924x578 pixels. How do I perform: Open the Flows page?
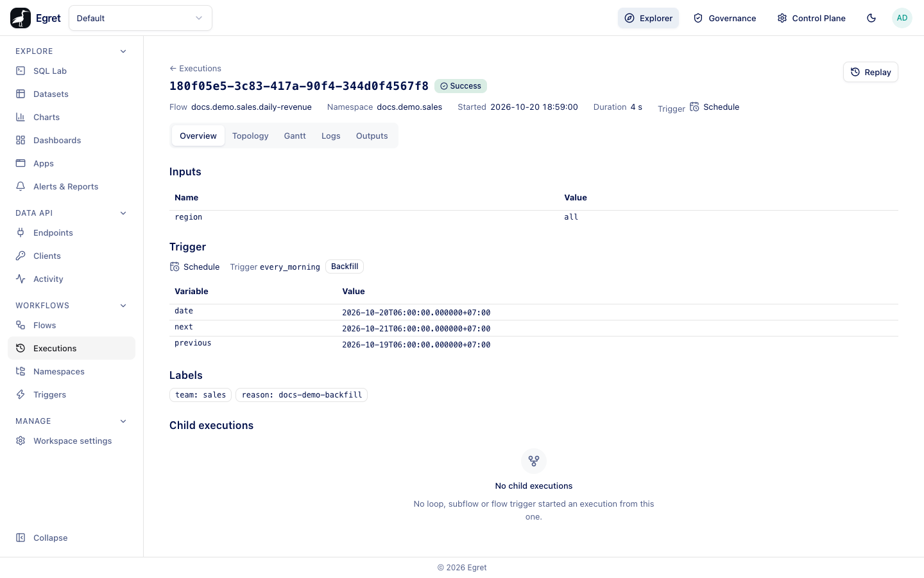click(x=71, y=325)
